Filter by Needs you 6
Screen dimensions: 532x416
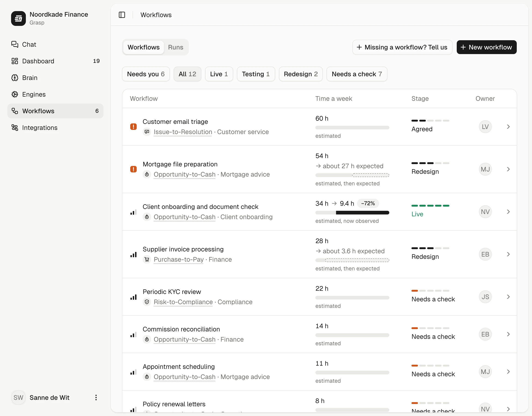tap(146, 74)
